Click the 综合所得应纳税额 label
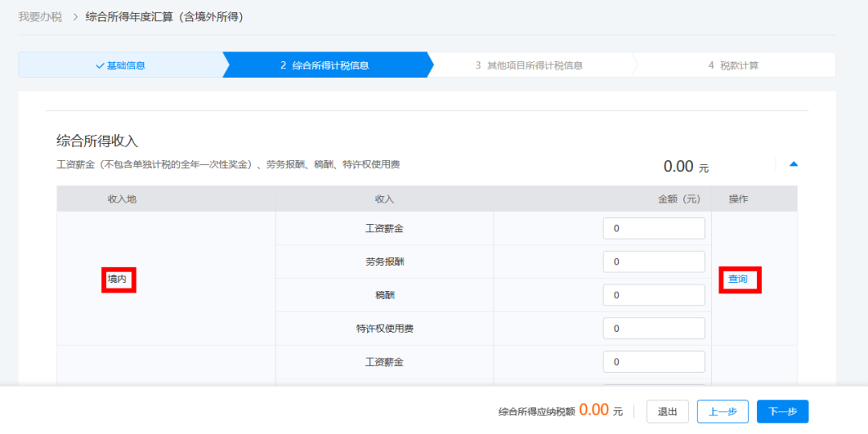This screenshot has height=434, width=868. (536, 411)
